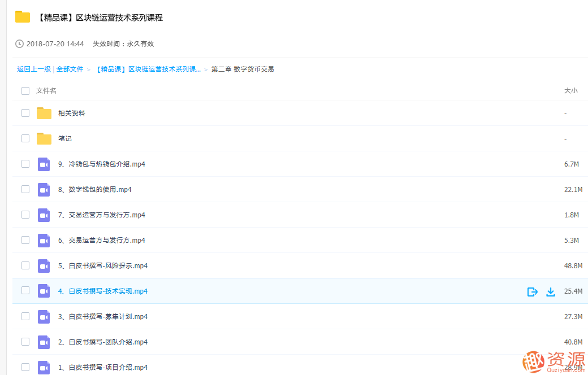Click the size value 40.8M

click(x=573, y=342)
